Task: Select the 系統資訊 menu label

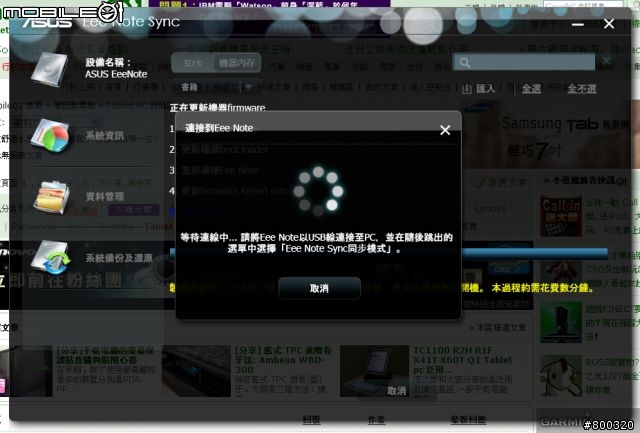Action: [104, 136]
